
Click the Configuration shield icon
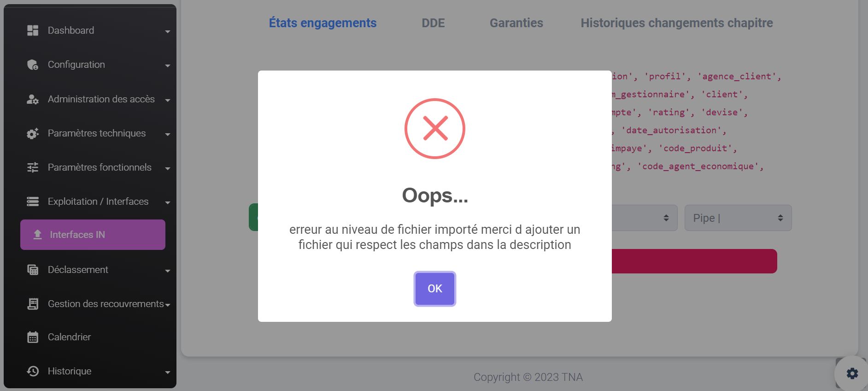pyautogui.click(x=33, y=65)
